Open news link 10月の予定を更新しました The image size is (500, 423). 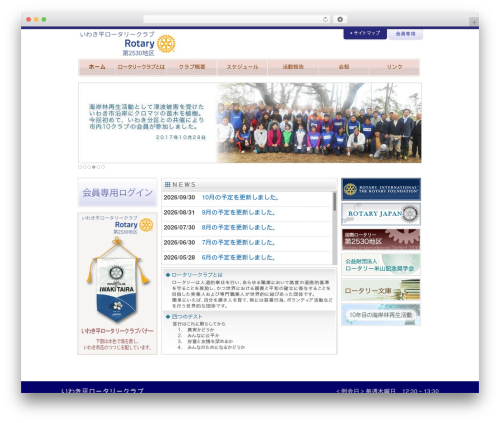pyautogui.click(x=240, y=197)
